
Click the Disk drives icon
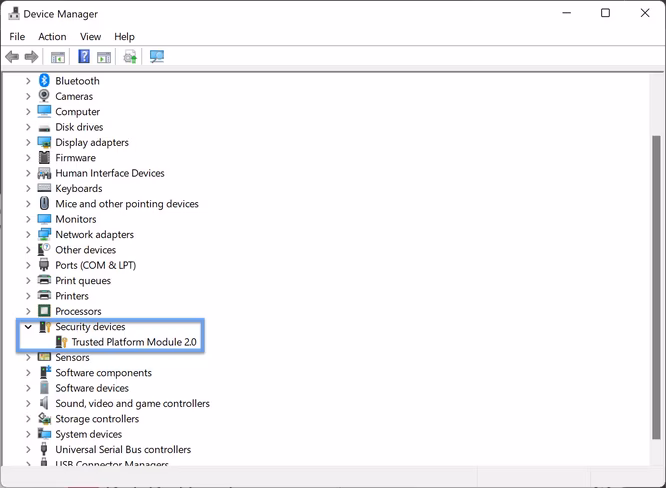[x=44, y=127]
